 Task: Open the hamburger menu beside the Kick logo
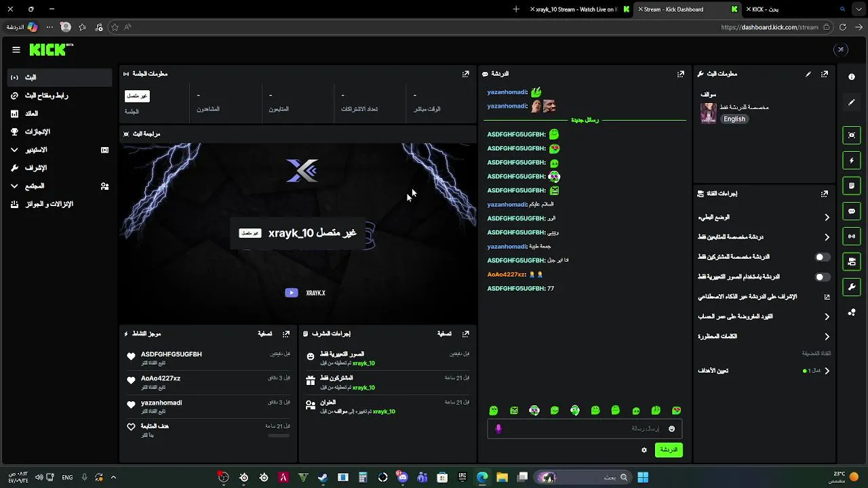16,49
